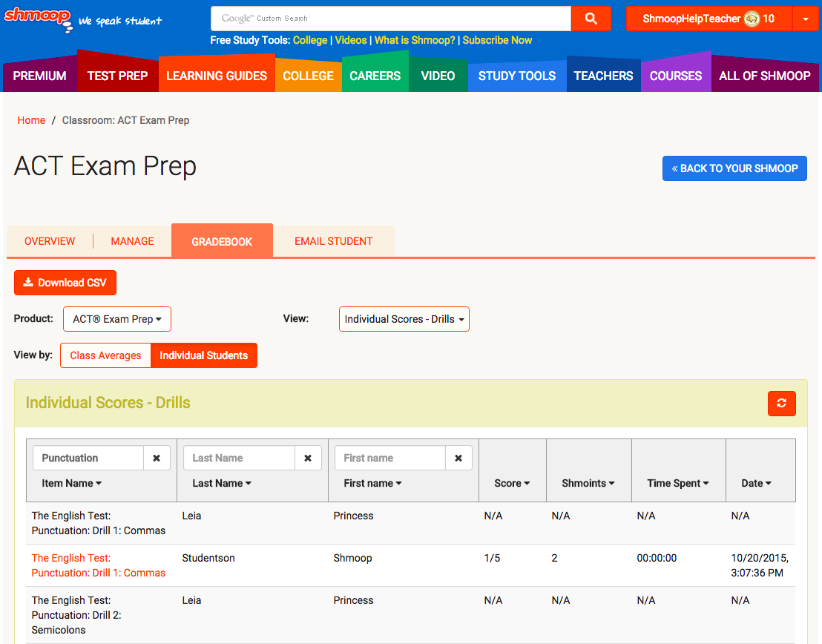Click the ShmoopHelpTeacher account button
This screenshot has height=644, width=822.
click(x=708, y=19)
